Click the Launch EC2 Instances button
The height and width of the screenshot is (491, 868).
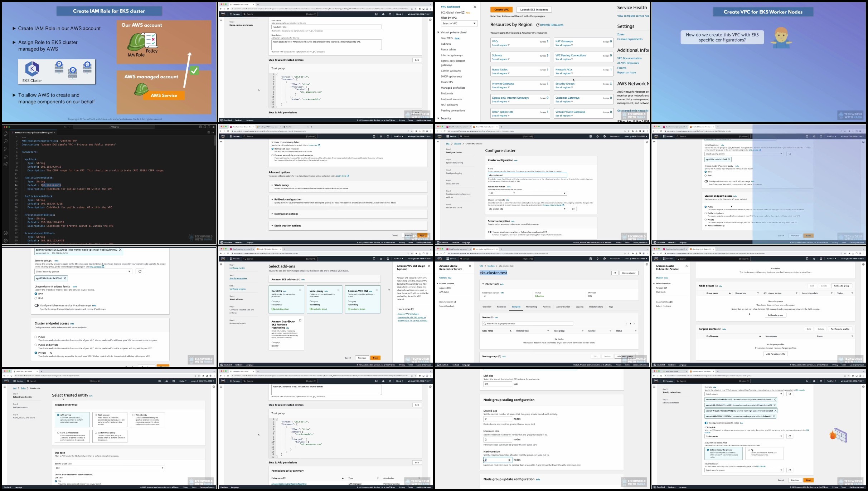[x=534, y=10]
